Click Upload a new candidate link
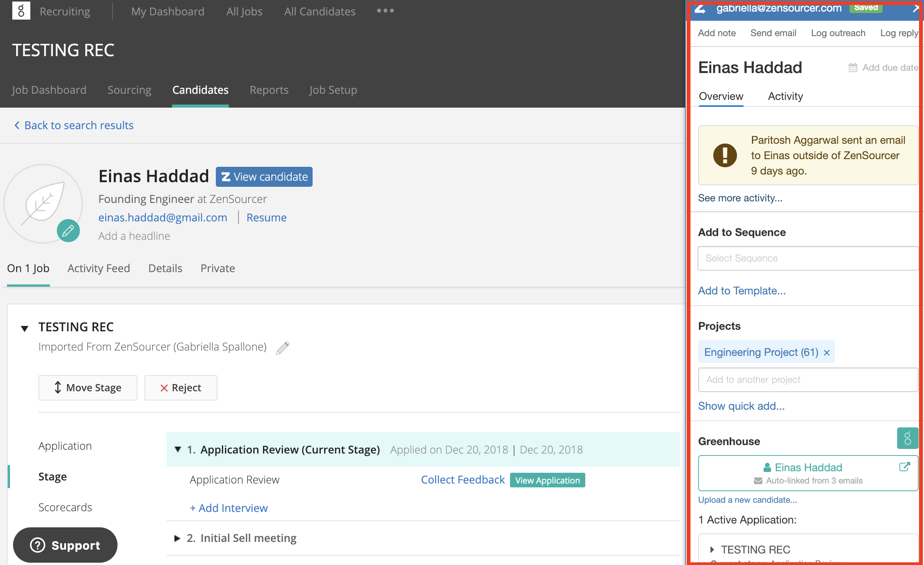Viewport: 924px width, 565px height. coord(747,500)
